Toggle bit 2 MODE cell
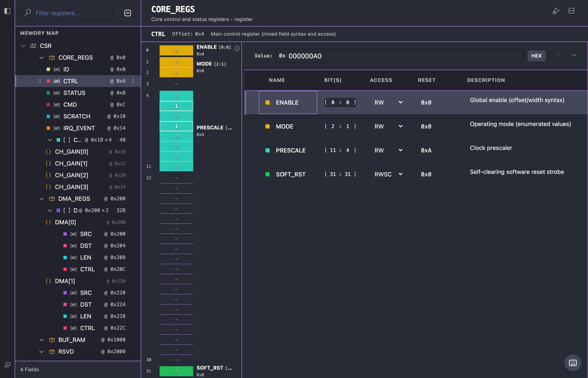 [176, 72]
